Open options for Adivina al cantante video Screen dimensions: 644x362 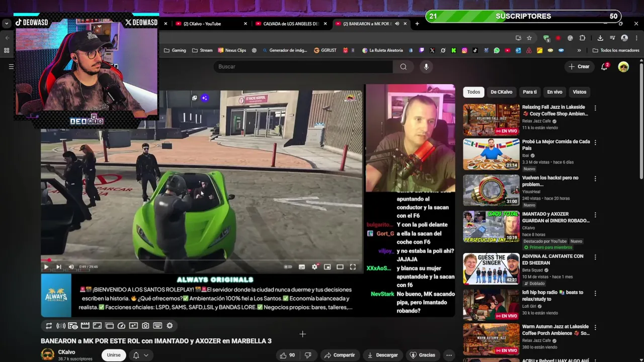[595, 257]
